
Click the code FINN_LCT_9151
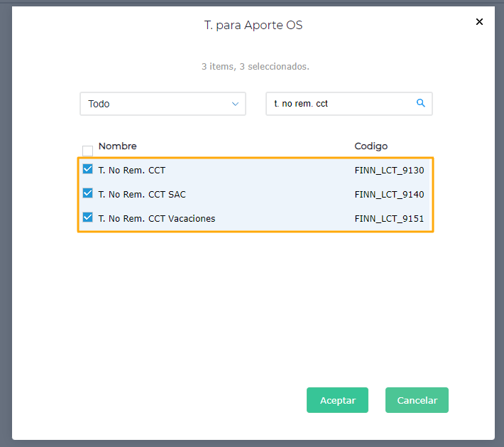(x=389, y=219)
